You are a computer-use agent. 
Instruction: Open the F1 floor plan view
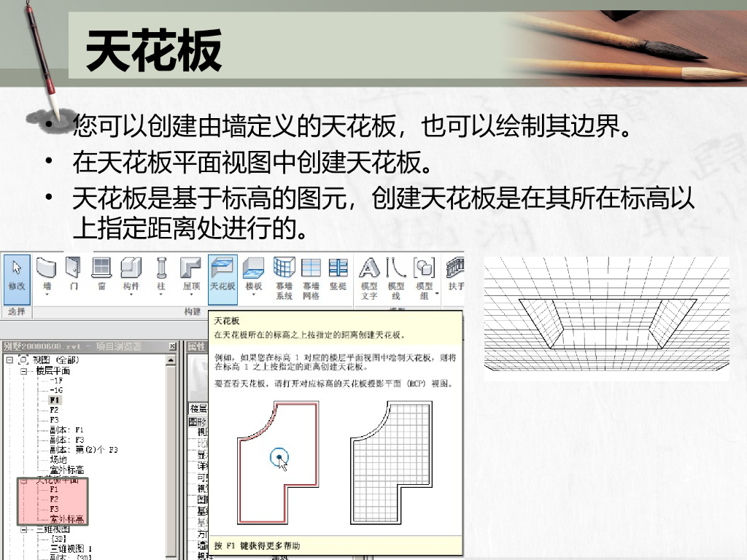coord(55,400)
